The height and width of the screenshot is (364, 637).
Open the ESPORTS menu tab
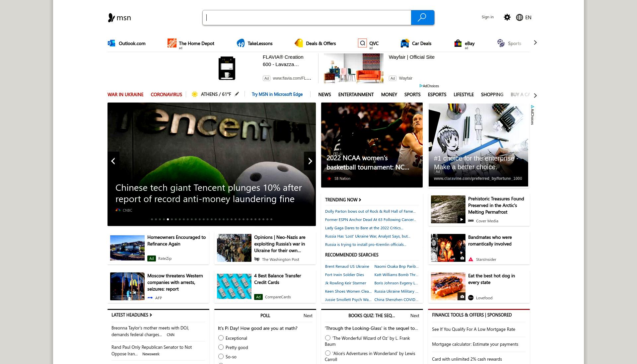[437, 95]
